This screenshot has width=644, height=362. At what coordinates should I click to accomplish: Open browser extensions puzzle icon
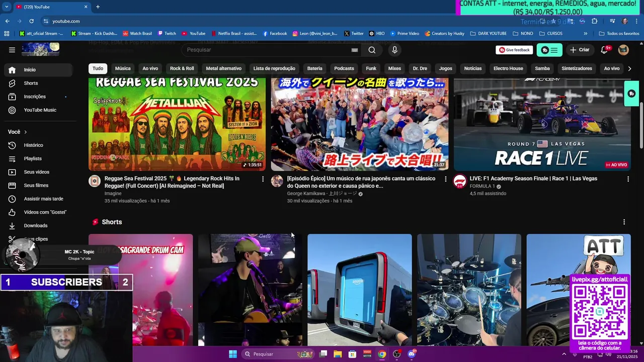[x=595, y=21]
